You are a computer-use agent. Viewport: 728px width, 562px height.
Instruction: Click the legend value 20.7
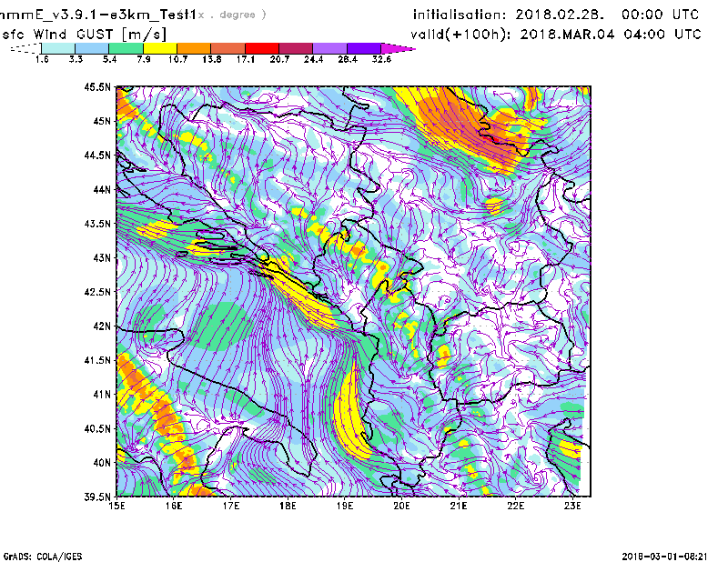point(279,59)
